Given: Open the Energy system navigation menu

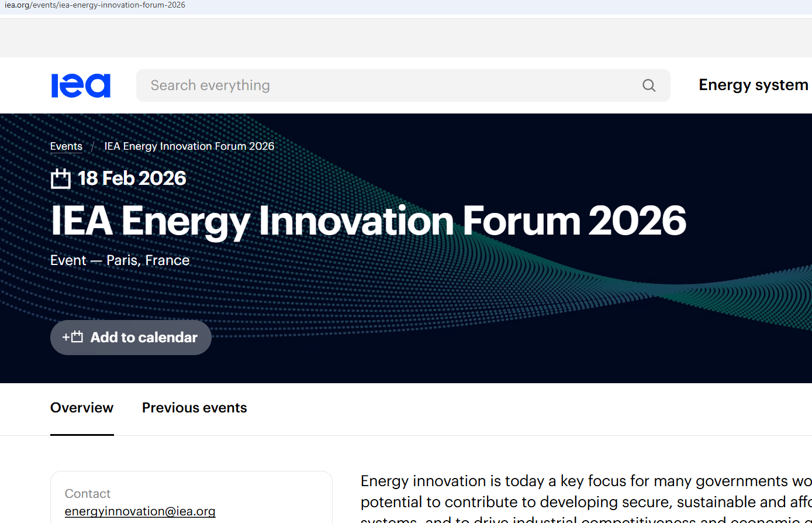Looking at the screenshot, I should click(753, 85).
